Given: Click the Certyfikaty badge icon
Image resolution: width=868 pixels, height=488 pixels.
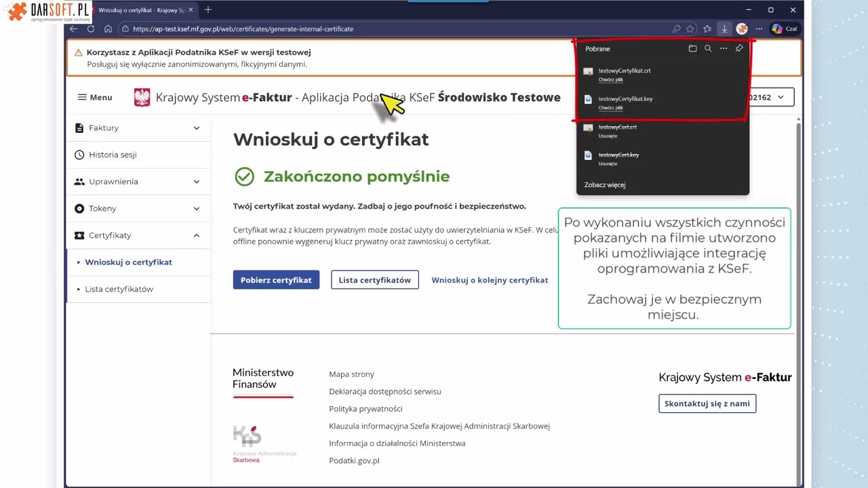Looking at the screenshot, I should [x=79, y=235].
